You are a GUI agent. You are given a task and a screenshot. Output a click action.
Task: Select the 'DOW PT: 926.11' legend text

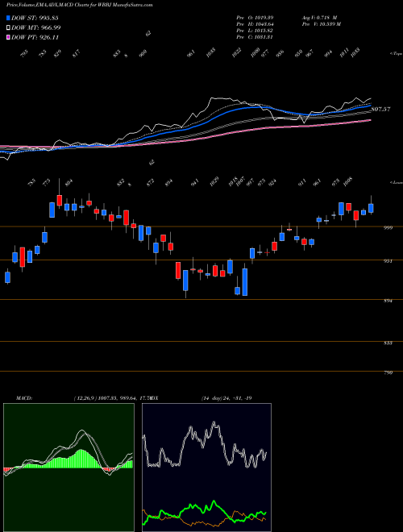coord(35,37)
